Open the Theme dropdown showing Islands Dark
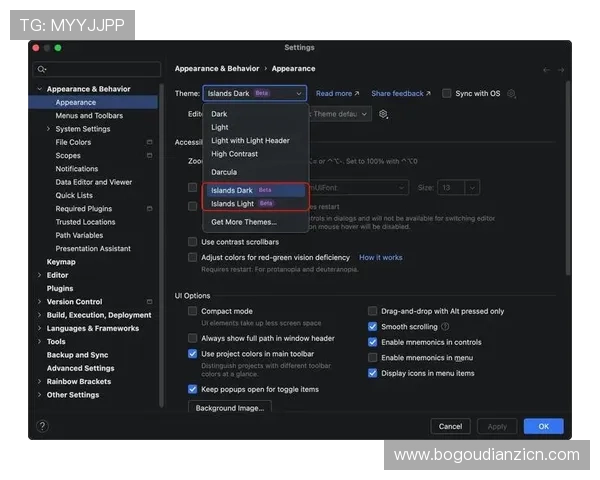This screenshot has height=480, width=600. 254,93
